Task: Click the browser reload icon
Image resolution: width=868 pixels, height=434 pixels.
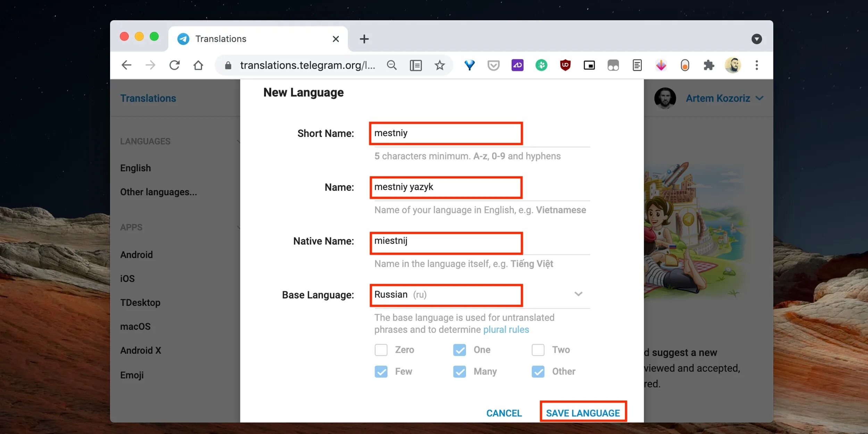Action: click(174, 65)
